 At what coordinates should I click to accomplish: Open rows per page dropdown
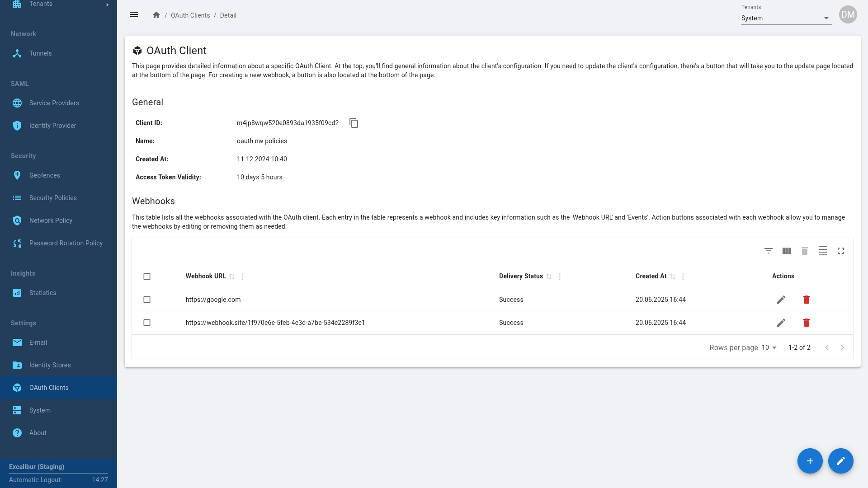tap(769, 347)
